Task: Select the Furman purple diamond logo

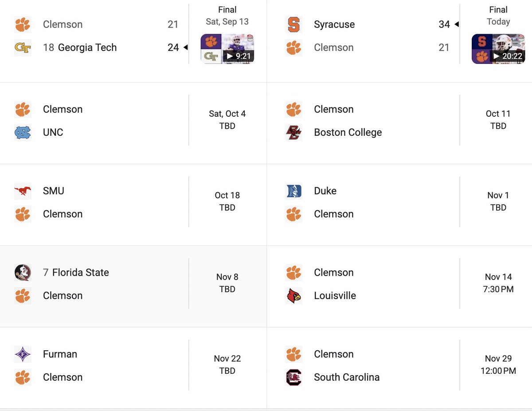Action: click(x=23, y=354)
